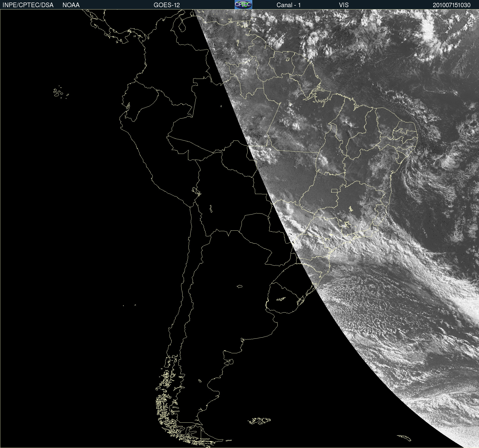Viewport: 479px width, 448px height.
Task: Click the CPTEC logo in header
Action: click(243, 5)
